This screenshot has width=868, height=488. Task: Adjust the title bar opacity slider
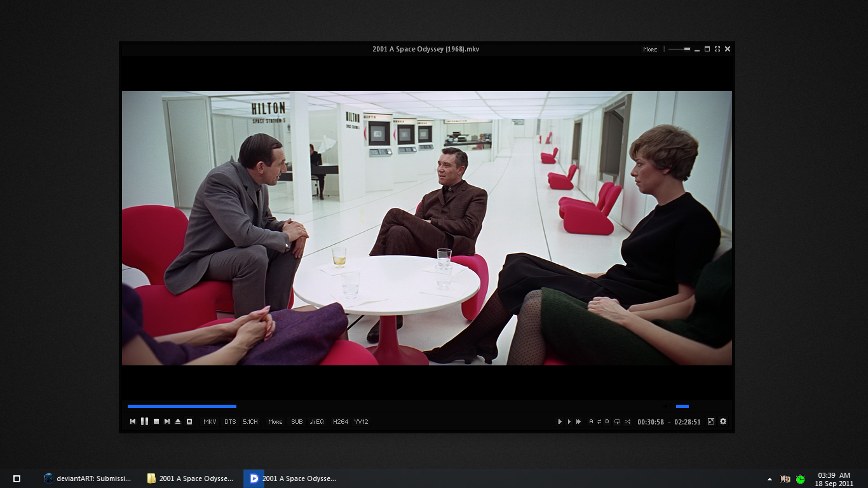[x=679, y=49]
